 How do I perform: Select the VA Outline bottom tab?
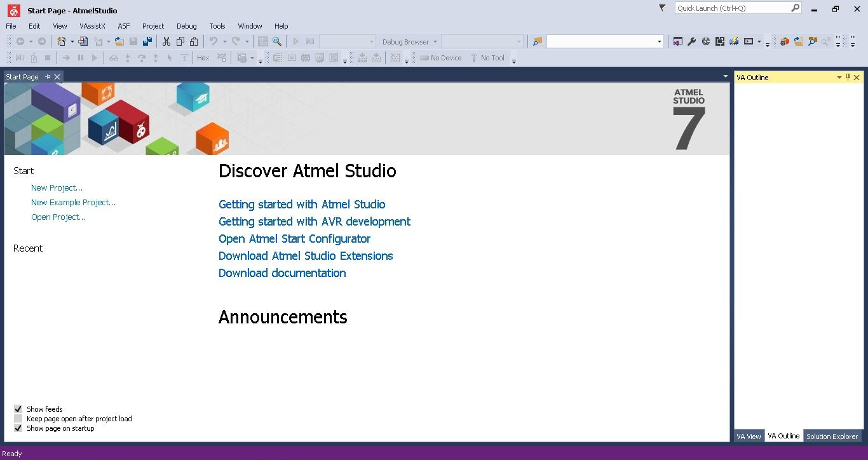tap(783, 436)
